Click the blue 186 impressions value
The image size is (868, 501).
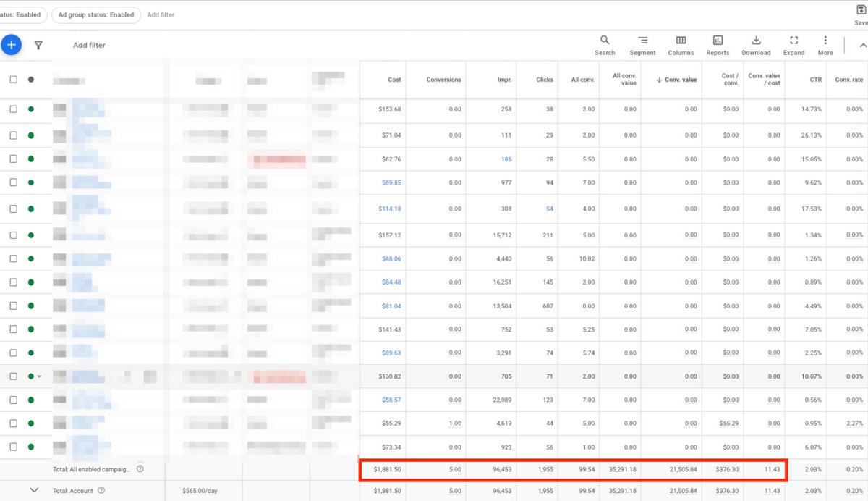[506, 159]
